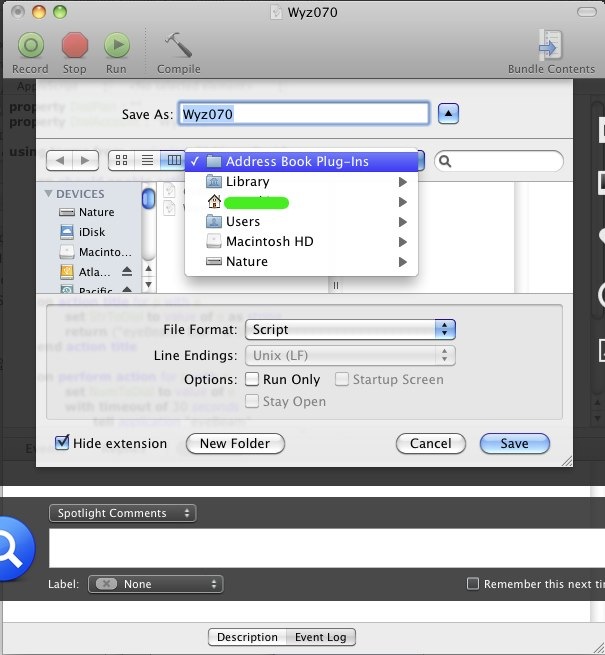605x655 pixels.
Task: Switch the browser to column view
Action: (x=173, y=160)
